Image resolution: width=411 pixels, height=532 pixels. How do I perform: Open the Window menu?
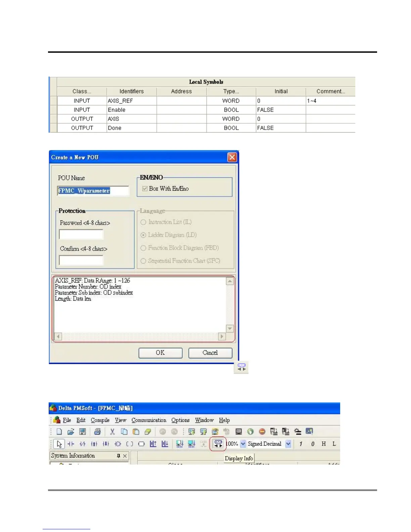pyautogui.click(x=204, y=420)
